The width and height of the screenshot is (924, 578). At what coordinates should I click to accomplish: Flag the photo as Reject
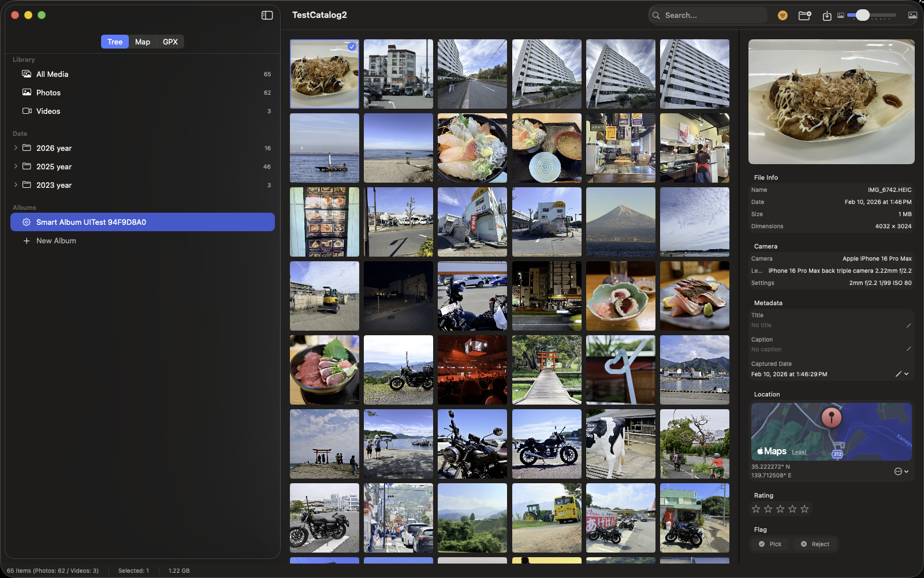click(x=815, y=544)
